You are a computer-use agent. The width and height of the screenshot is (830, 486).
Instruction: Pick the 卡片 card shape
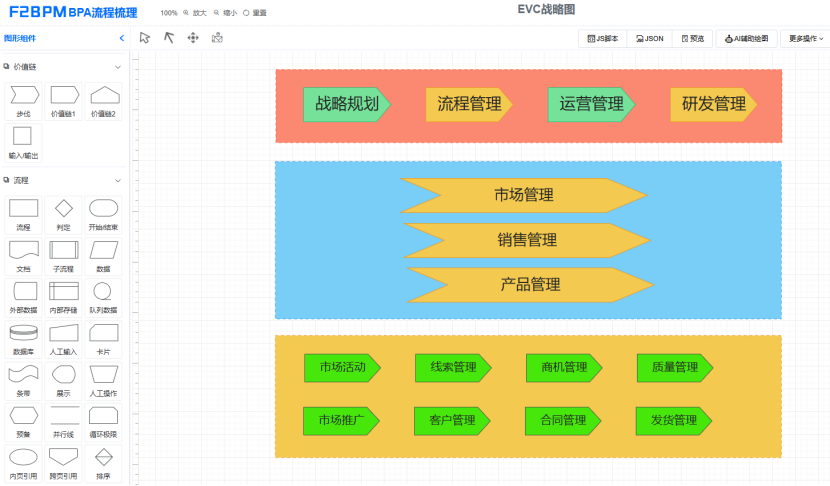103,339
